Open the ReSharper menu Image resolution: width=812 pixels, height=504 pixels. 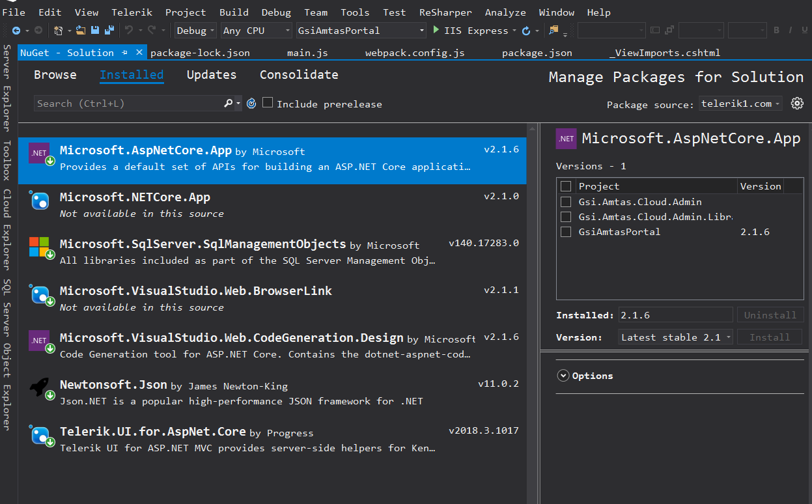[x=445, y=12]
